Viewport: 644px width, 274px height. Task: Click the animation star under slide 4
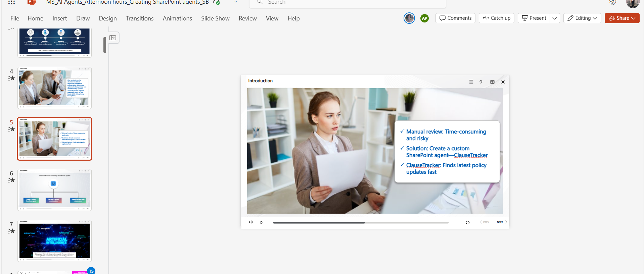(12, 78)
